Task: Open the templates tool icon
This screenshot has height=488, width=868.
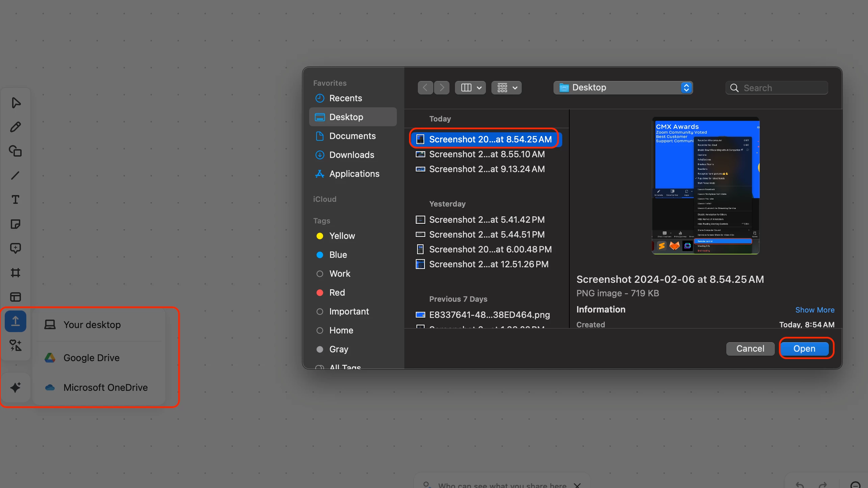Action: click(x=16, y=297)
